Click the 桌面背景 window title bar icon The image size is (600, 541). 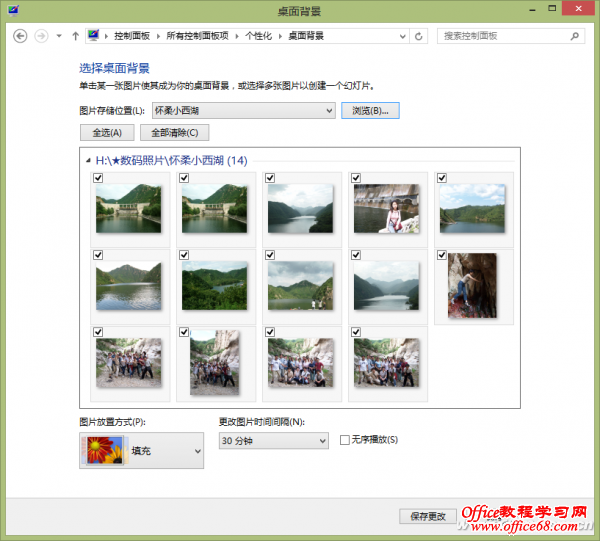click(13, 10)
